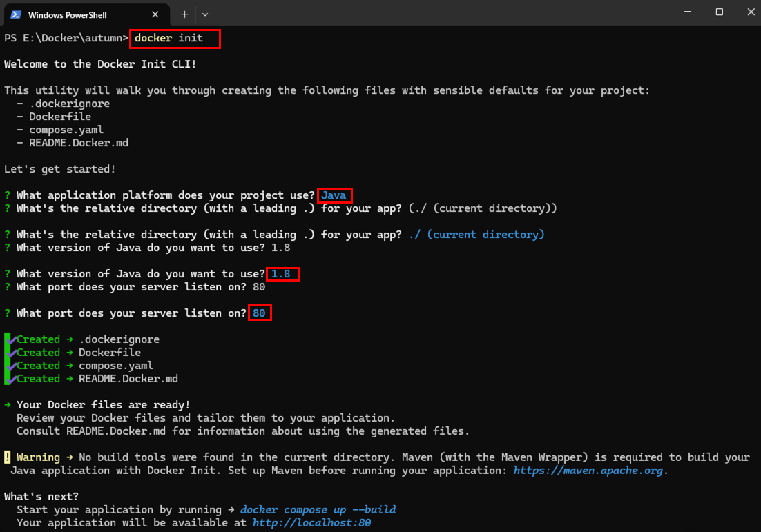Screen dimensions: 761x532
Task: Minimize the terminal window
Action: (688, 12)
